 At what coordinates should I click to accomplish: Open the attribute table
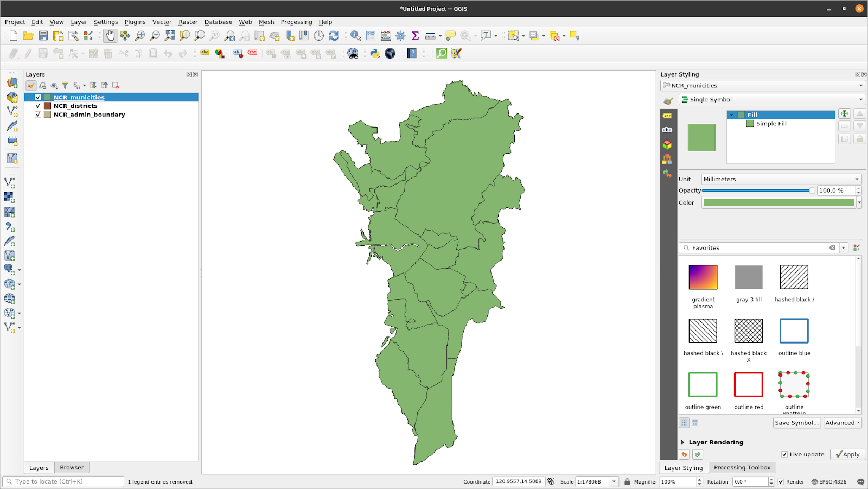371,35
